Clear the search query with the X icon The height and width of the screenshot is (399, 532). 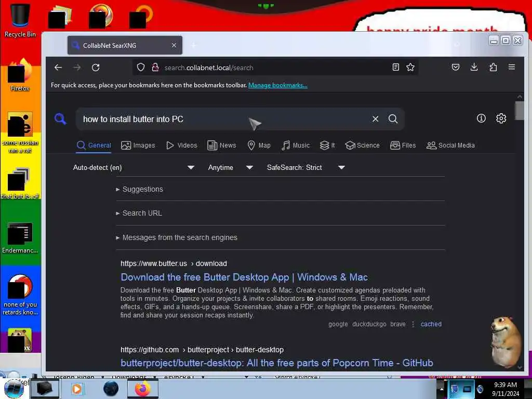[x=375, y=119]
